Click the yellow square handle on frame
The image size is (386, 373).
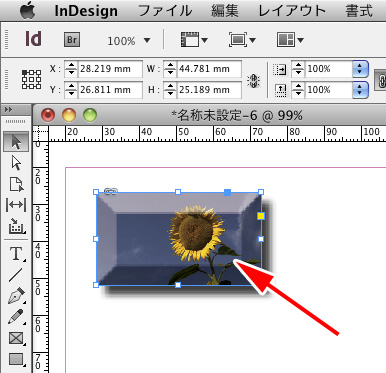coord(261,216)
